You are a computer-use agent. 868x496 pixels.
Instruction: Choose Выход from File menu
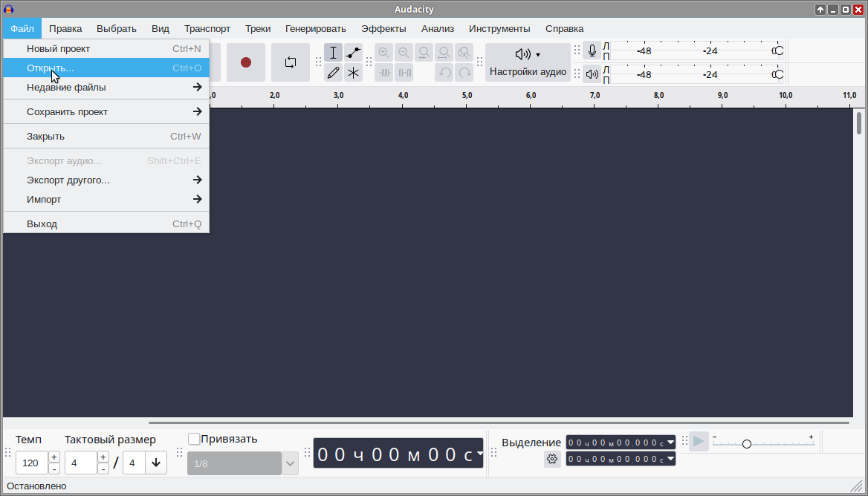point(106,224)
